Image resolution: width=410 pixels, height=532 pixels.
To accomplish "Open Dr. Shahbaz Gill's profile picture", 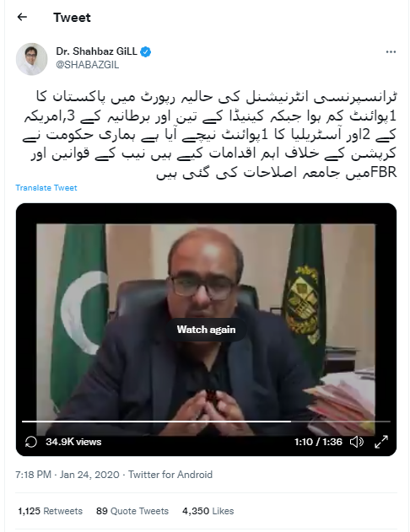I will (x=31, y=59).
